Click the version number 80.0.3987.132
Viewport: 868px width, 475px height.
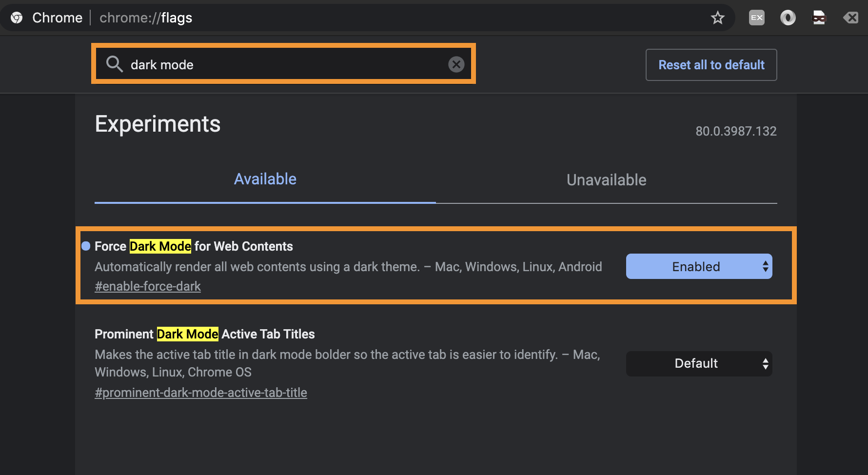coord(736,131)
